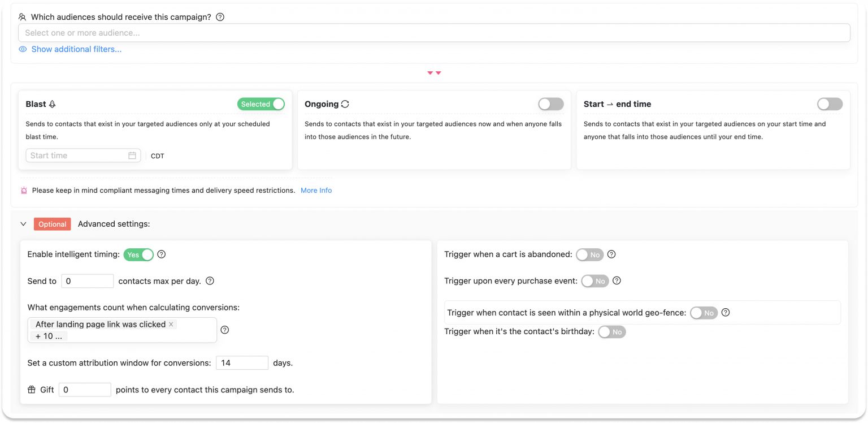Click the 'Advanced settings:' label

pos(114,224)
